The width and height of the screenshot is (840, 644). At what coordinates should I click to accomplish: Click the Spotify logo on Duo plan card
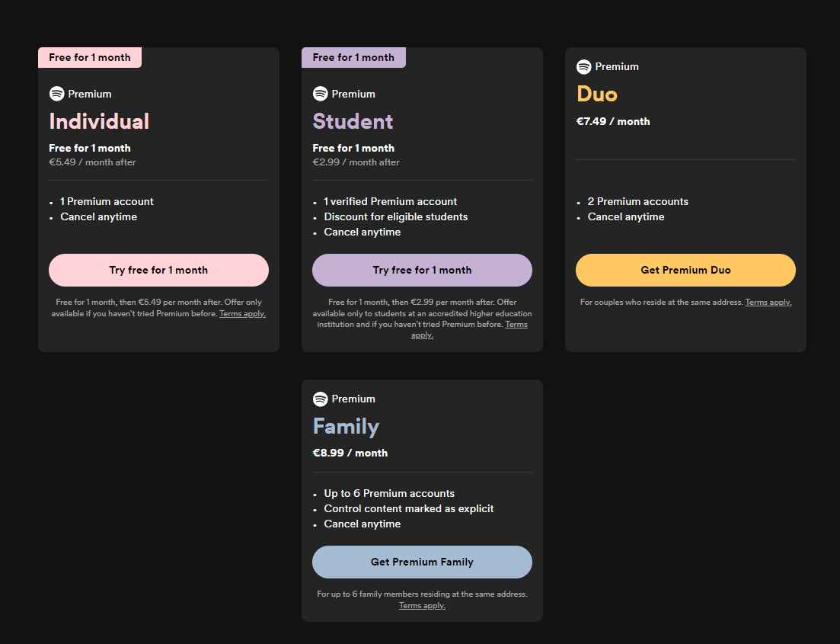point(584,66)
